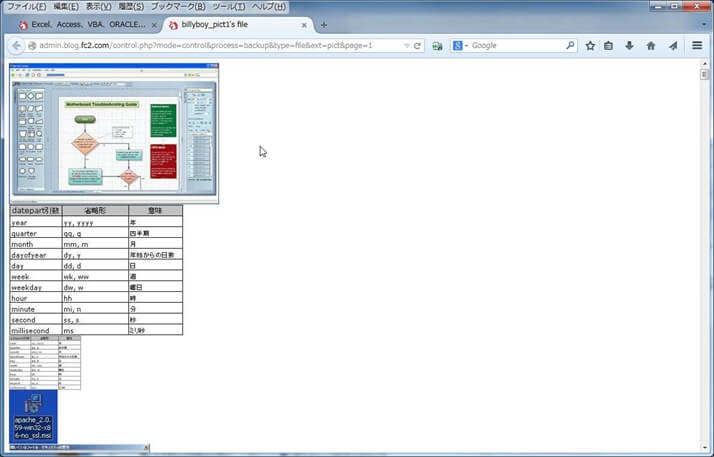Image resolution: width=714 pixels, height=457 pixels.
Task: Click the Motherboard Troubleshooting flowchart thumbnail
Action: 113,132
